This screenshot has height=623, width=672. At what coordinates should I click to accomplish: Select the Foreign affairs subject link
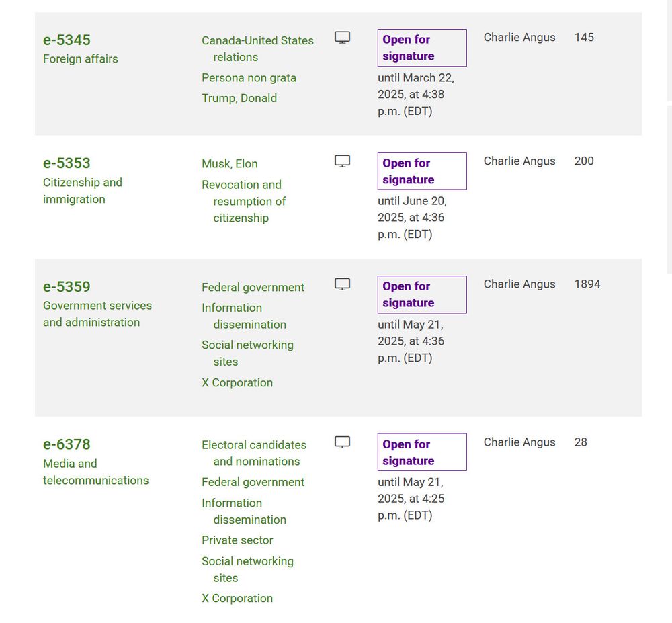80,58
